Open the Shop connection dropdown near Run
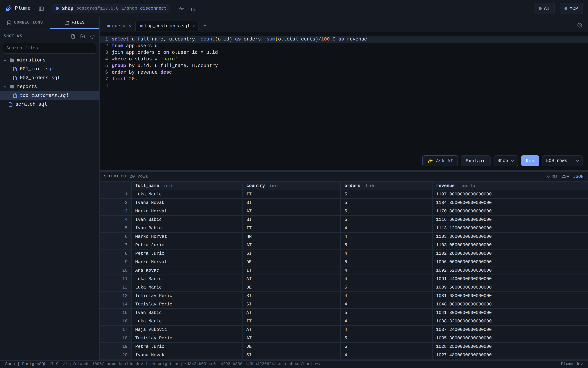Viewport: 588px width, 368px height. (x=506, y=161)
